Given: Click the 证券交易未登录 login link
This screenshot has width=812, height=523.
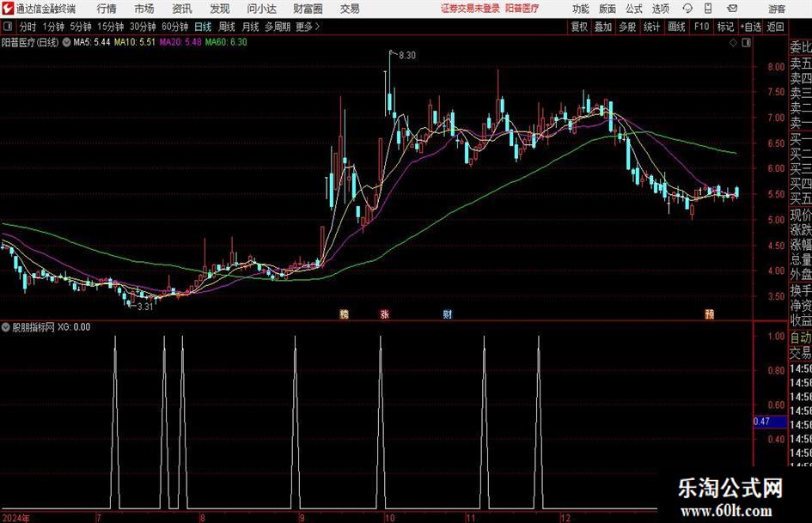Looking at the screenshot, I should 470,9.
